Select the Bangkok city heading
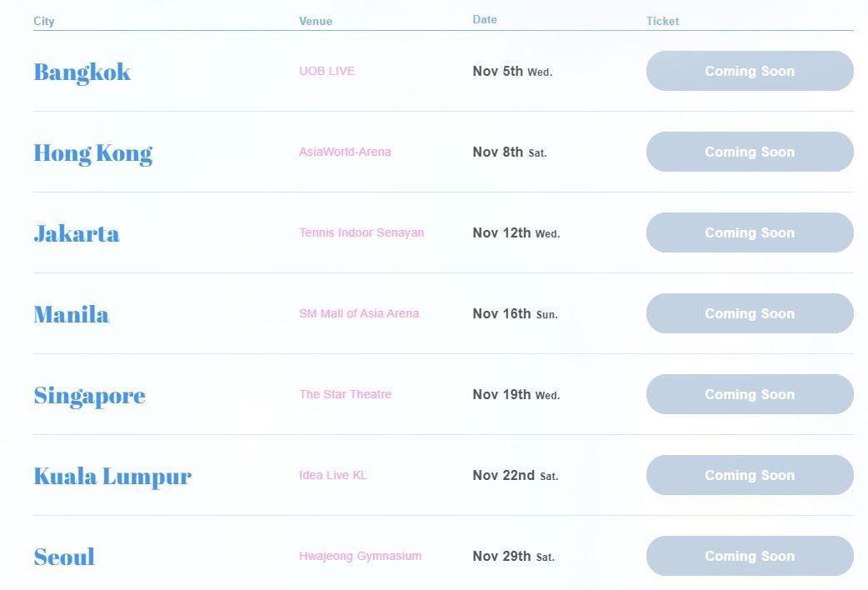The width and height of the screenshot is (868, 590). tap(82, 72)
